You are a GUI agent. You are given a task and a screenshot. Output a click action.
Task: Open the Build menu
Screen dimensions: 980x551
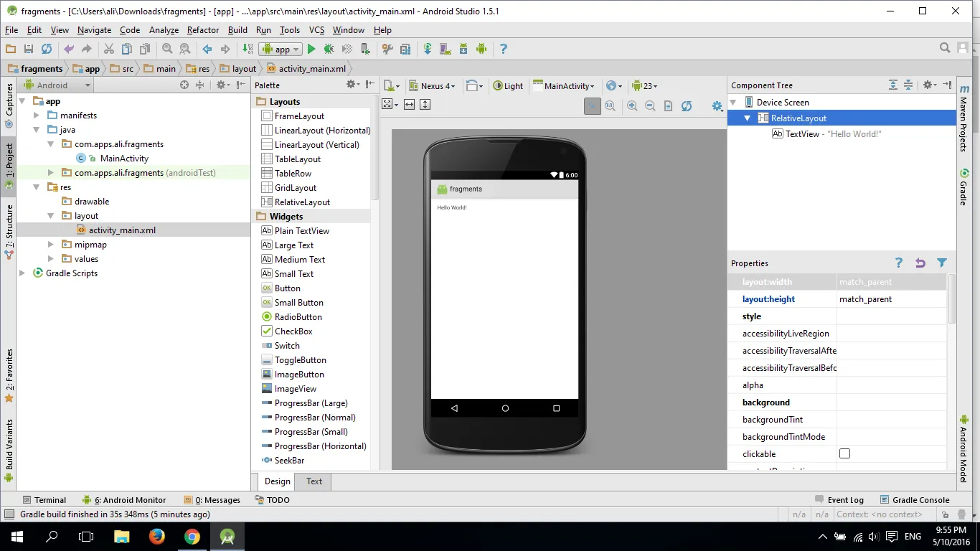pyautogui.click(x=237, y=30)
